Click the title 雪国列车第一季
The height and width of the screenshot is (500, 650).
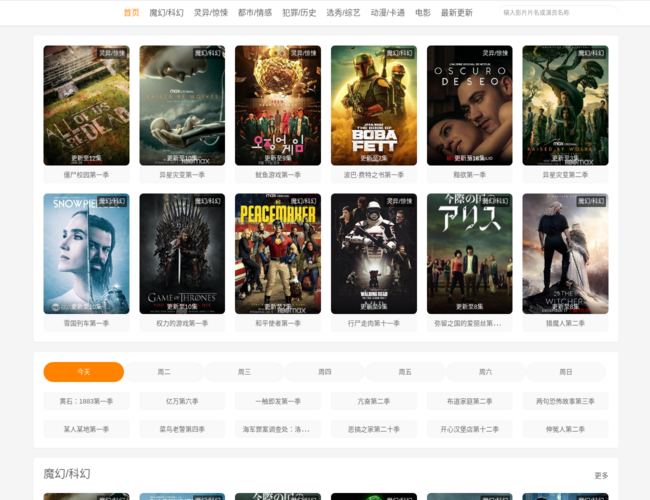pyautogui.click(x=86, y=323)
